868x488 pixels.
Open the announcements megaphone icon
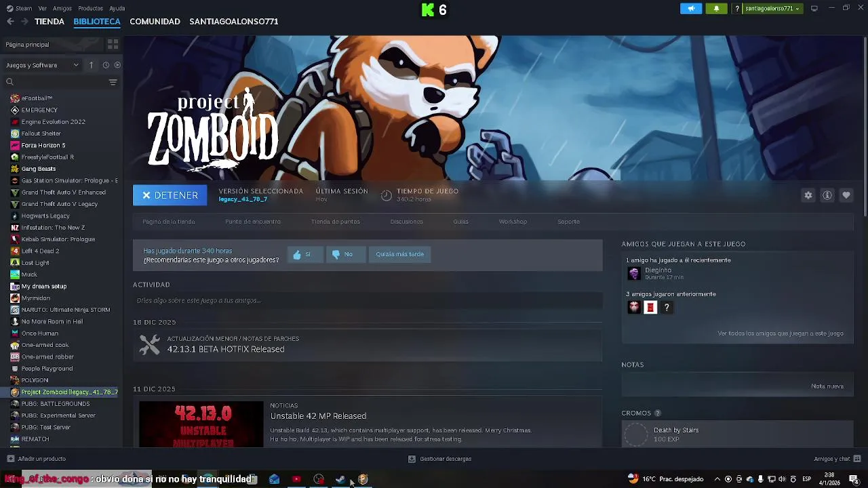click(691, 9)
